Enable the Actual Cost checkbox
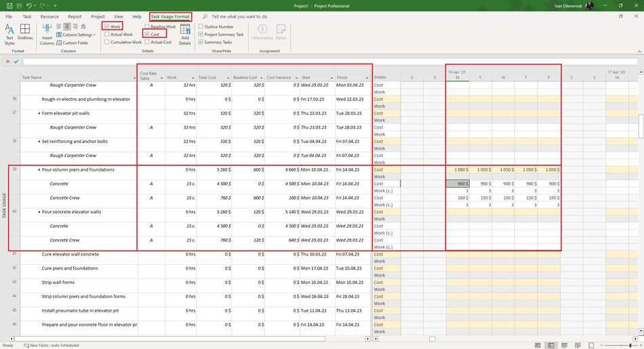644x349 pixels. pos(147,42)
